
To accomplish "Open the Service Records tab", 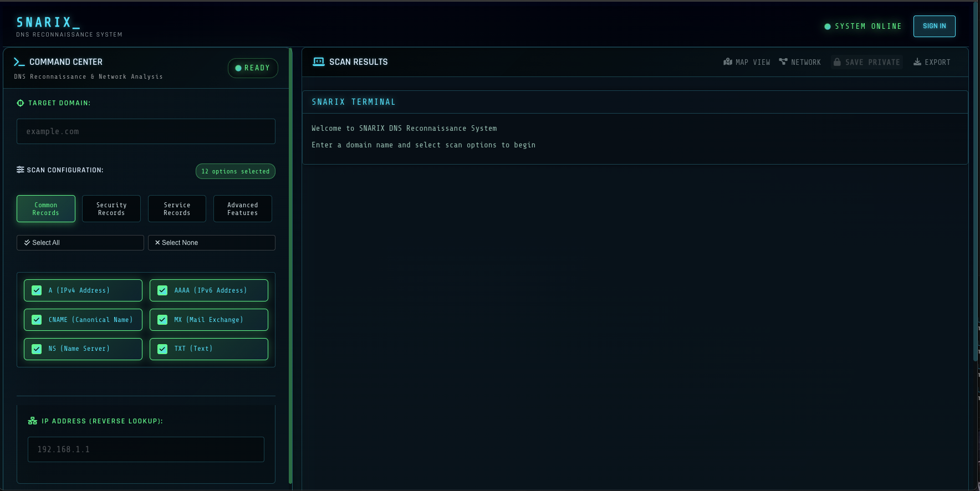I will pyautogui.click(x=177, y=209).
